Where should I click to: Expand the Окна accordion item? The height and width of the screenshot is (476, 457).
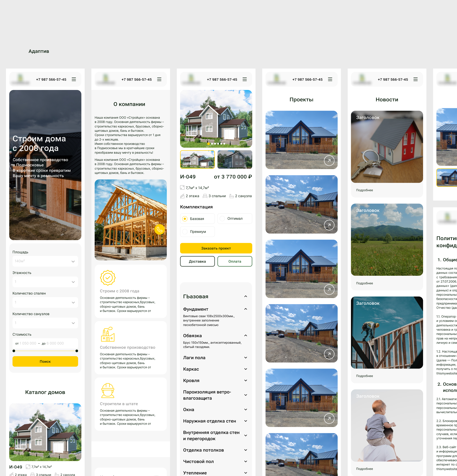(245, 410)
